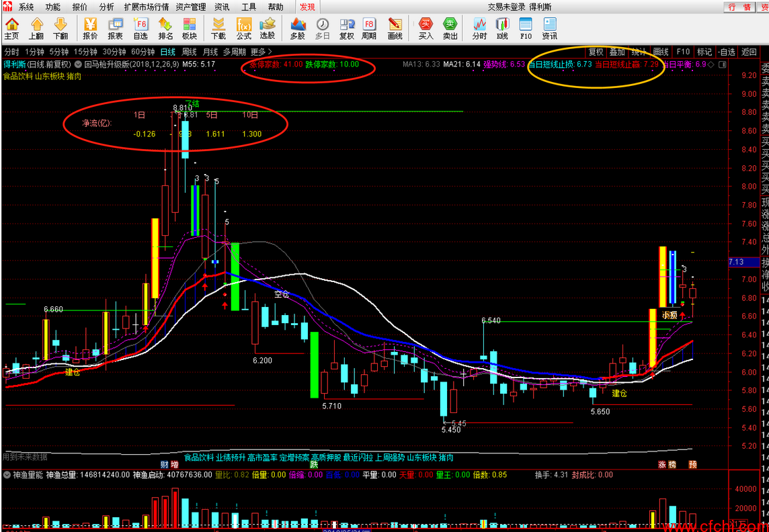This screenshot has height=532, width=769.
Task: Click the red application logo in title bar
Action: coord(7,7)
